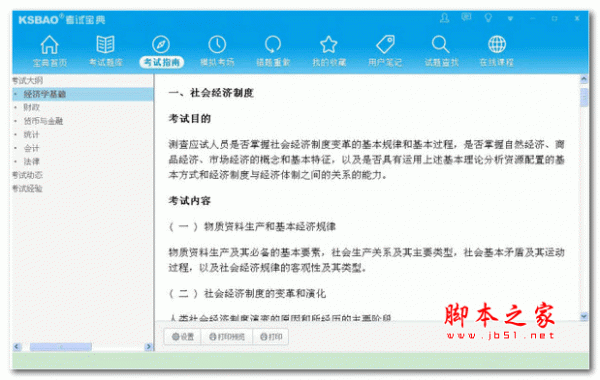Click the 考试内容 heading text
The image size is (600, 380).
pyautogui.click(x=190, y=201)
